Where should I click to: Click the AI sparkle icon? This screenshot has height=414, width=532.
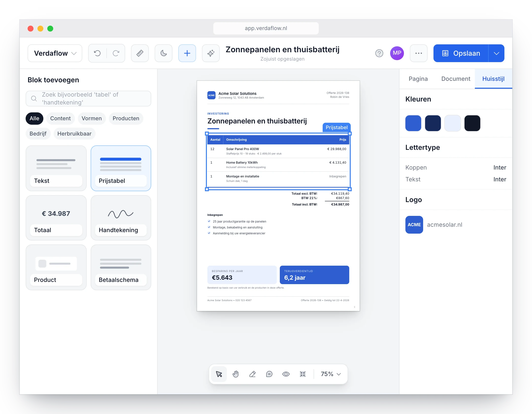[x=211, y=53]
